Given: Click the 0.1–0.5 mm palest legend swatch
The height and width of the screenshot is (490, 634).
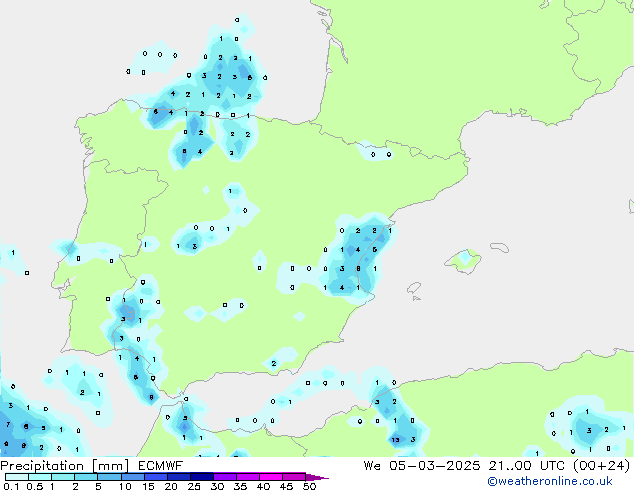Looking at the screenshot, I should (x=17, y=477).
